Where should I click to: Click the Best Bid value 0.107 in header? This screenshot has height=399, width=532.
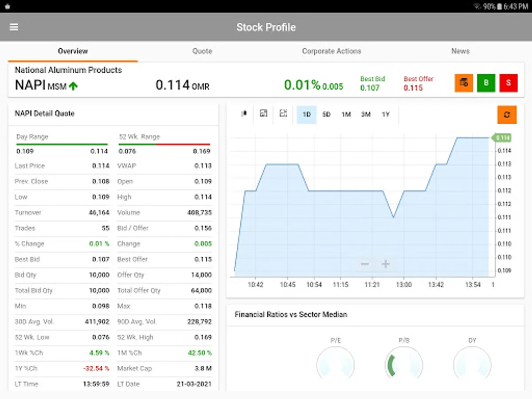pos(370,88)
